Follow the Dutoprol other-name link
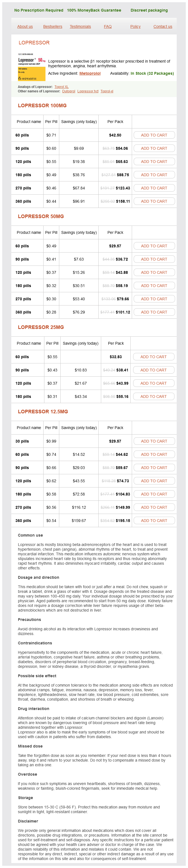Image resolution: width=188 pixels, height=868 pixels. click(69, 91)
